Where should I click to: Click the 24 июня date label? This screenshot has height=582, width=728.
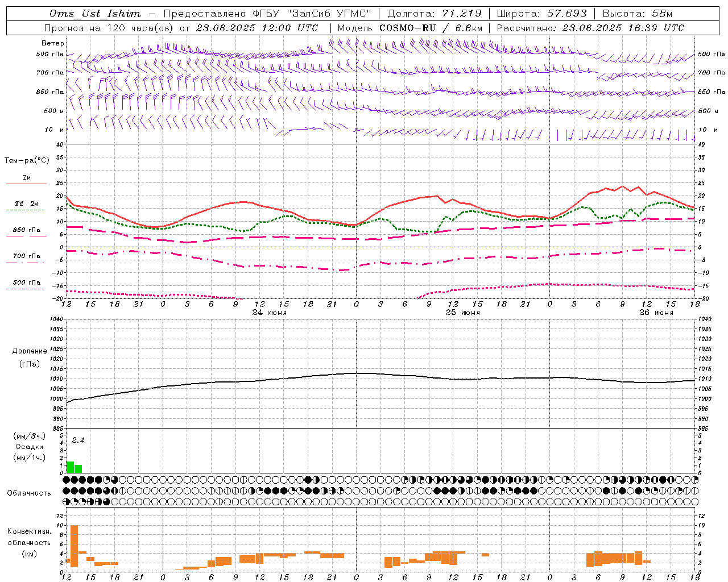(x=269, y=312)
